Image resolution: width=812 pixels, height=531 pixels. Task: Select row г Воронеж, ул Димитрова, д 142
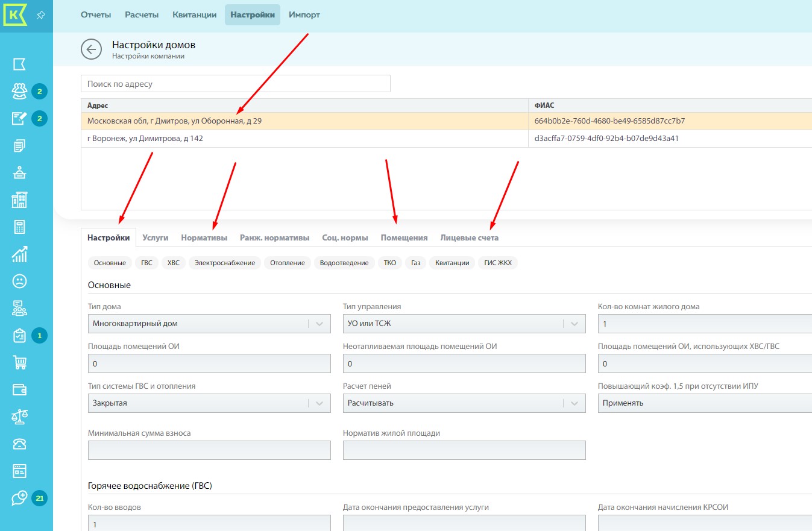pos(447,139)
